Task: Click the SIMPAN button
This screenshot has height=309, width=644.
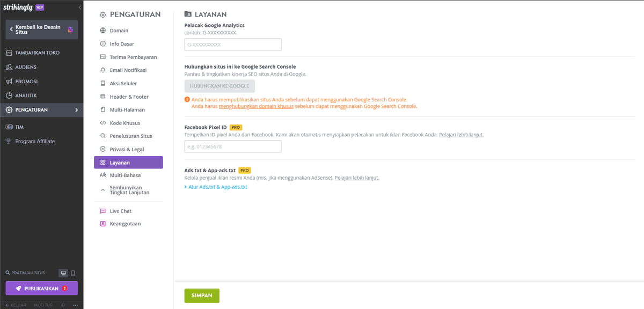Action: [x=201, y=295]
